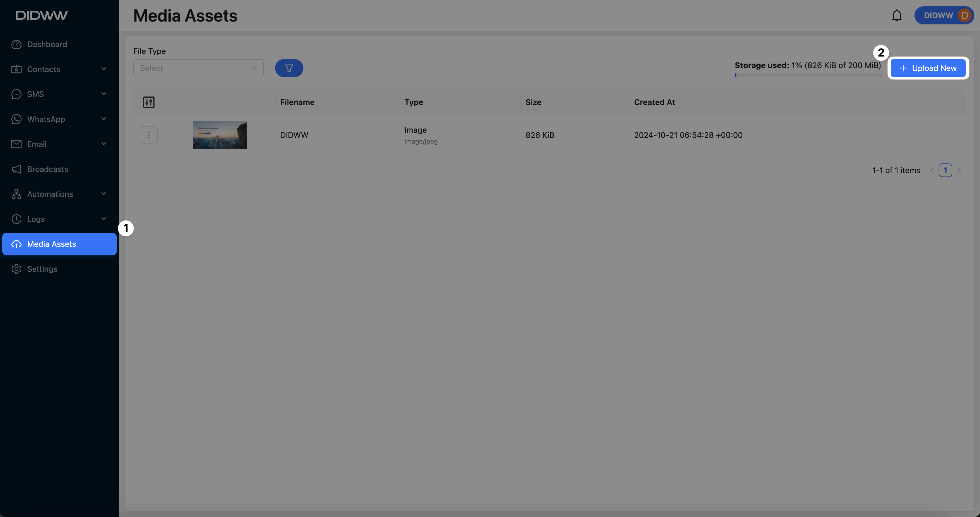Open the DIDWW image thumbnail preview

pos(220,135)
